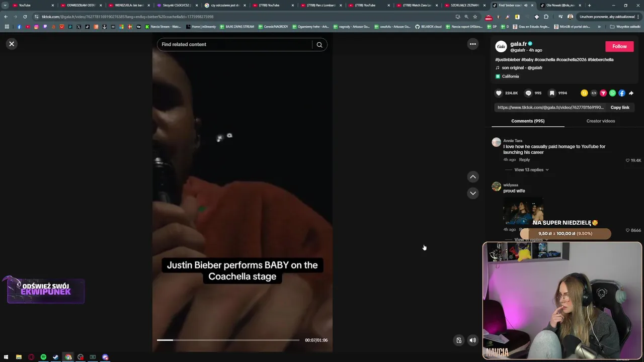
Task: Go to the next video using the down arrow
Action: (x=472, y=193)
